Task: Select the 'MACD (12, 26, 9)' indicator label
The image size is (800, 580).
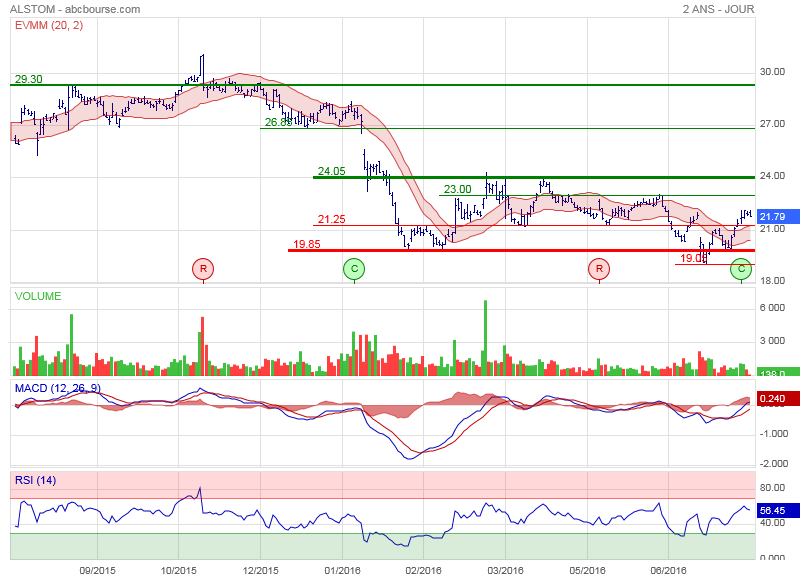Action: (x=58, y=388)
